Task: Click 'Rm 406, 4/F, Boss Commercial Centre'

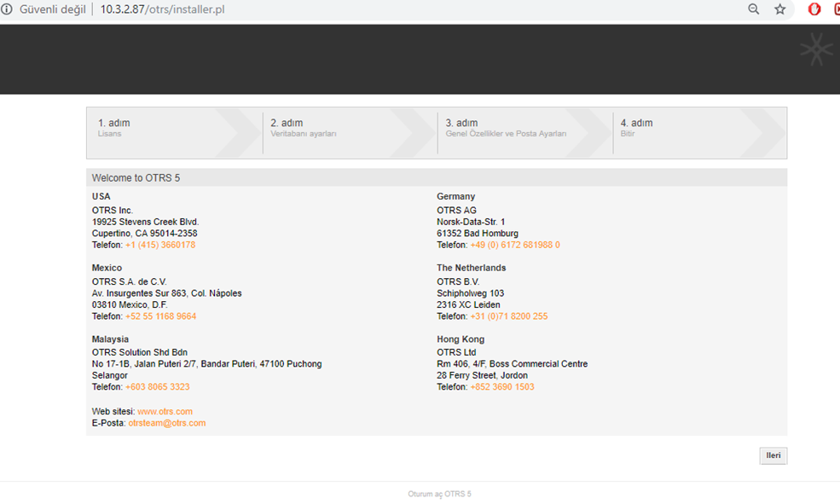Action: [513, 364]
